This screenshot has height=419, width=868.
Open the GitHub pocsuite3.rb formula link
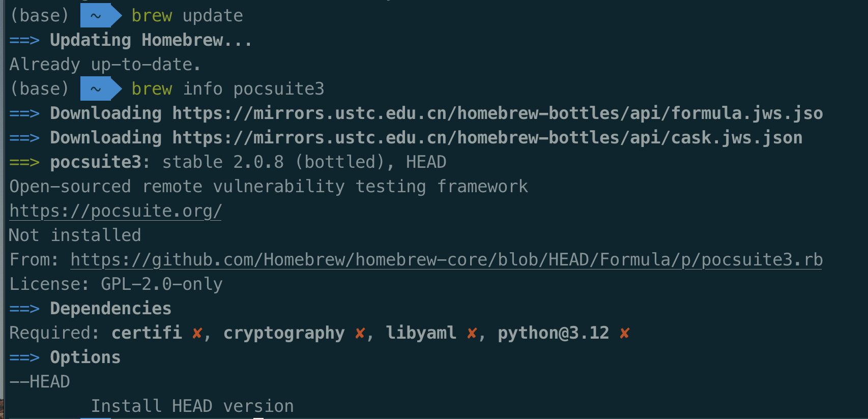pyautogui.click(x=446, y=260)
